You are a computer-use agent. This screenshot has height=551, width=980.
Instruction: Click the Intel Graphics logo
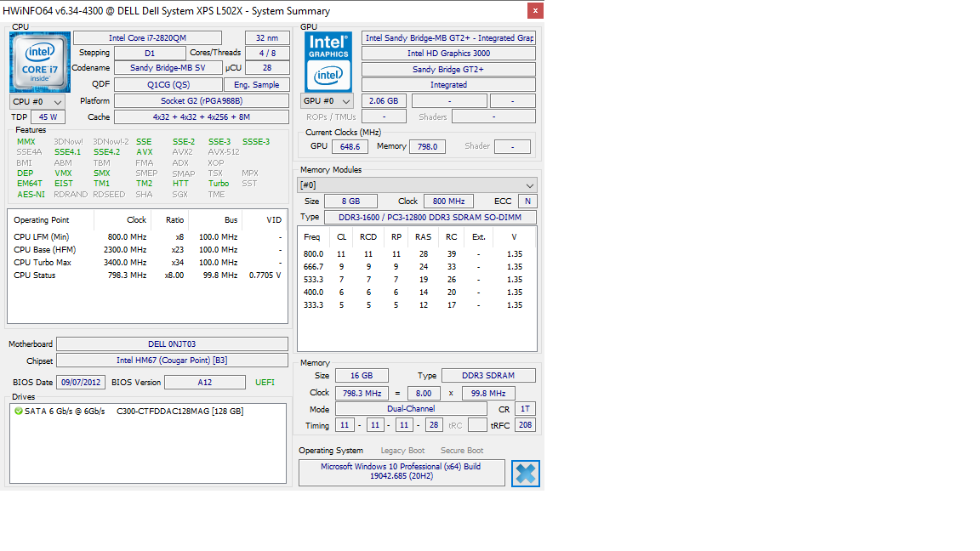[x=328, y=62]
